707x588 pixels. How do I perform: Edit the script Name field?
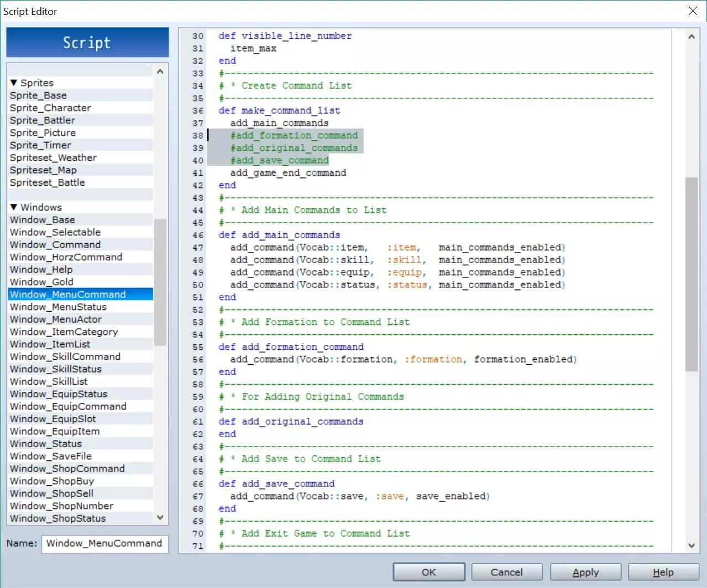pos(104,543)
